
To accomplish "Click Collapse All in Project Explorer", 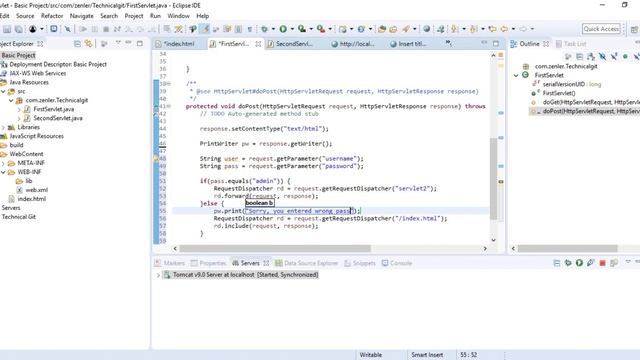I will [x=77, y=44].
